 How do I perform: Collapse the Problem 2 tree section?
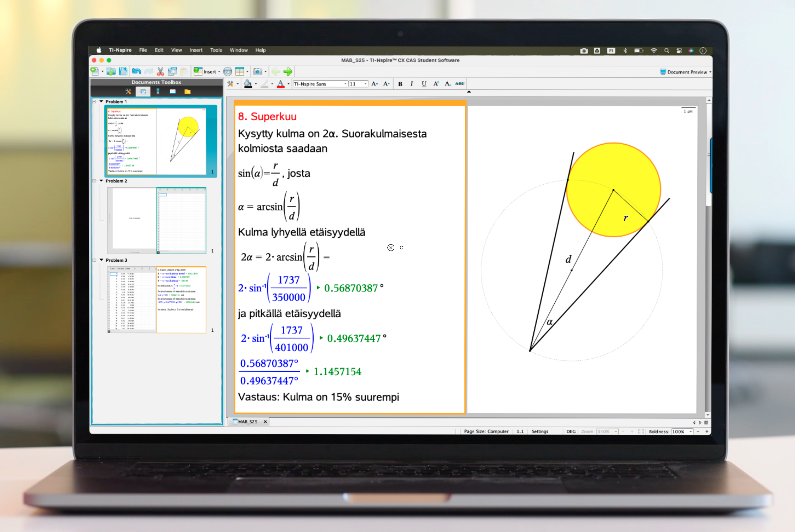(x=101, y=181)
